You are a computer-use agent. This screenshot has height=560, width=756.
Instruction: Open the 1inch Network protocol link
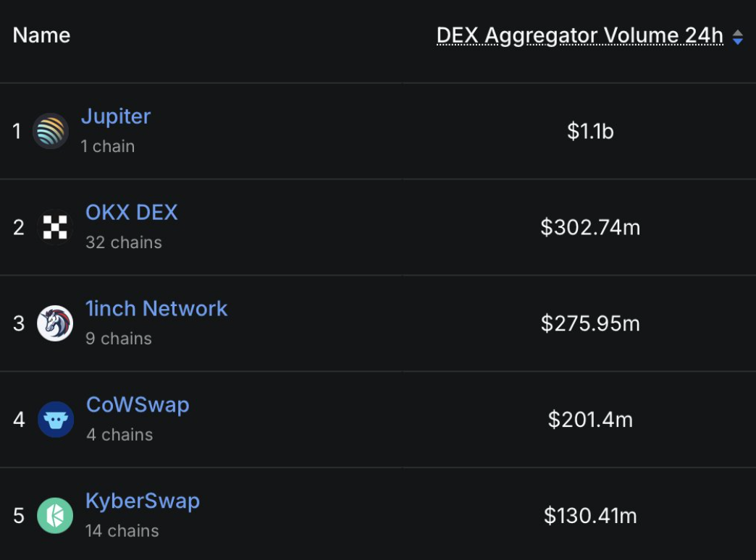click(156, 308)
